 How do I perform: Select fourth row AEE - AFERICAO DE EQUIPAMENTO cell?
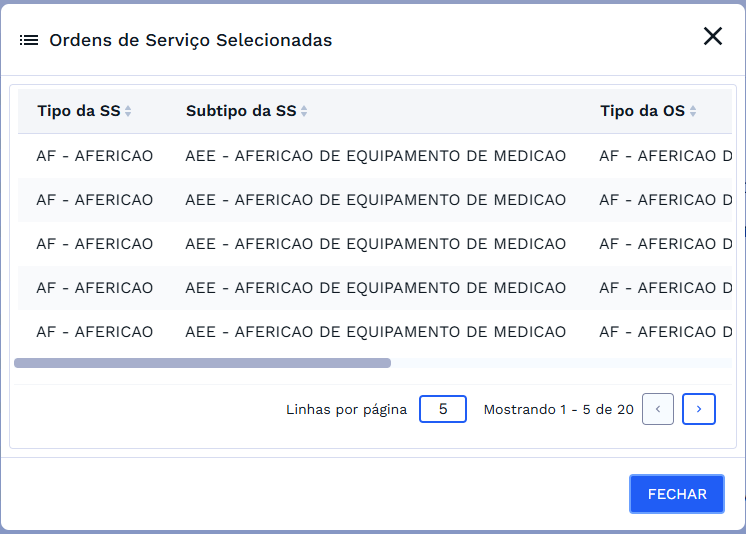click(x=375, y=288)
